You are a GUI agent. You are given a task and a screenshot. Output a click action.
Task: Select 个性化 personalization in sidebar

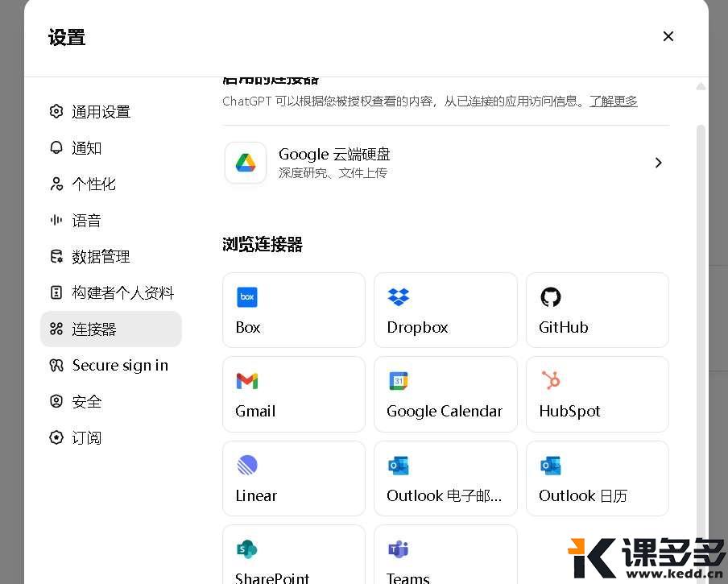click(110, 184)
